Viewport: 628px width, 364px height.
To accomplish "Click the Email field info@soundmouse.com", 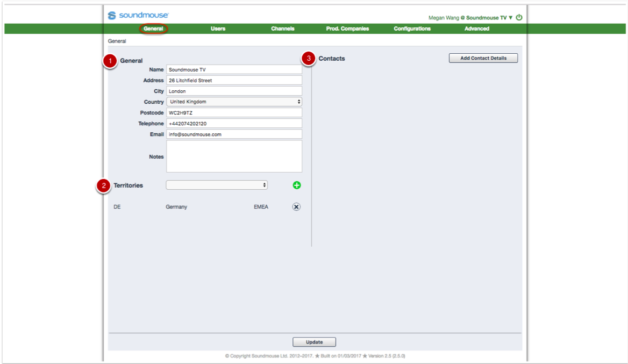I will (x=234, y=134).
